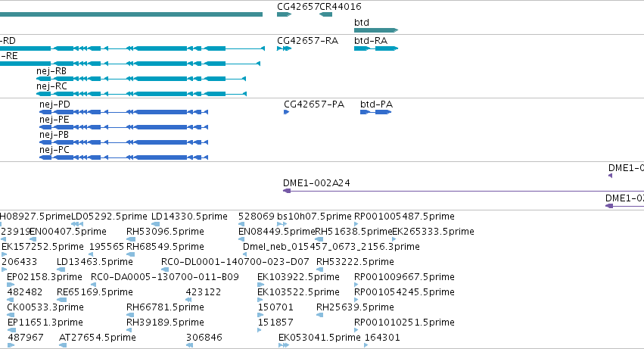The image size is (644, 349).
Task: Click EN08449.5prime EST label
Action: pos(277,232)
